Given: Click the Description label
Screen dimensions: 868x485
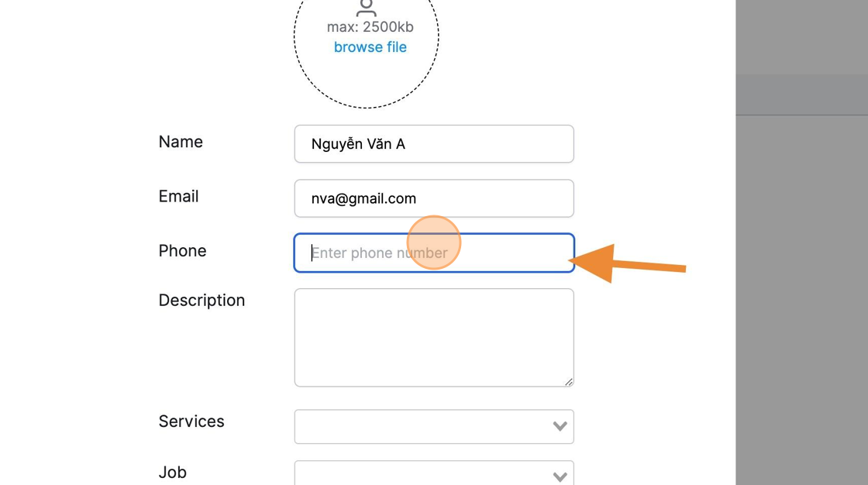Looking at the screenshot, I should 201,301.
